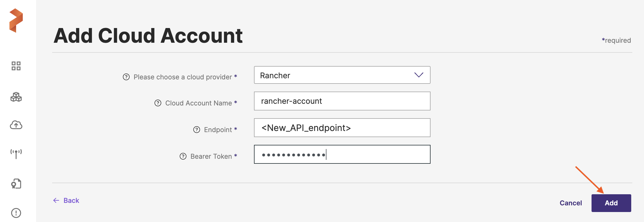Open the dashboard grid icon in sidebar
The image size is (644, 222).
coord(16,66)
